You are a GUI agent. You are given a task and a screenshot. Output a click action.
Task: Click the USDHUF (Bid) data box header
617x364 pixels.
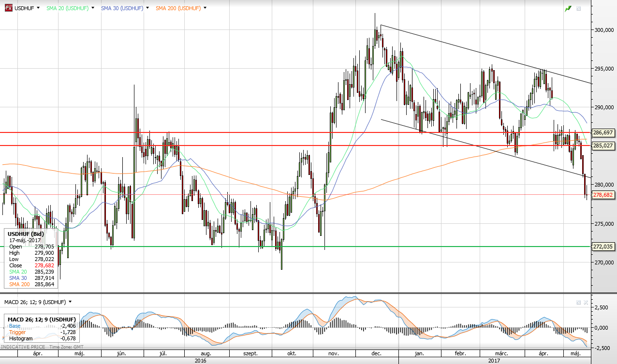pyautogui.click(x=25, y=234)
